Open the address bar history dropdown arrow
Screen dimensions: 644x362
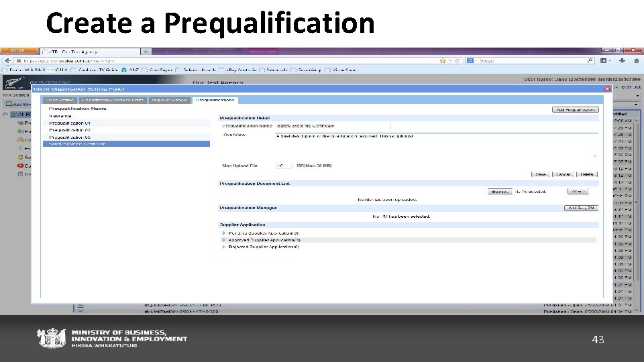point(450,61)
